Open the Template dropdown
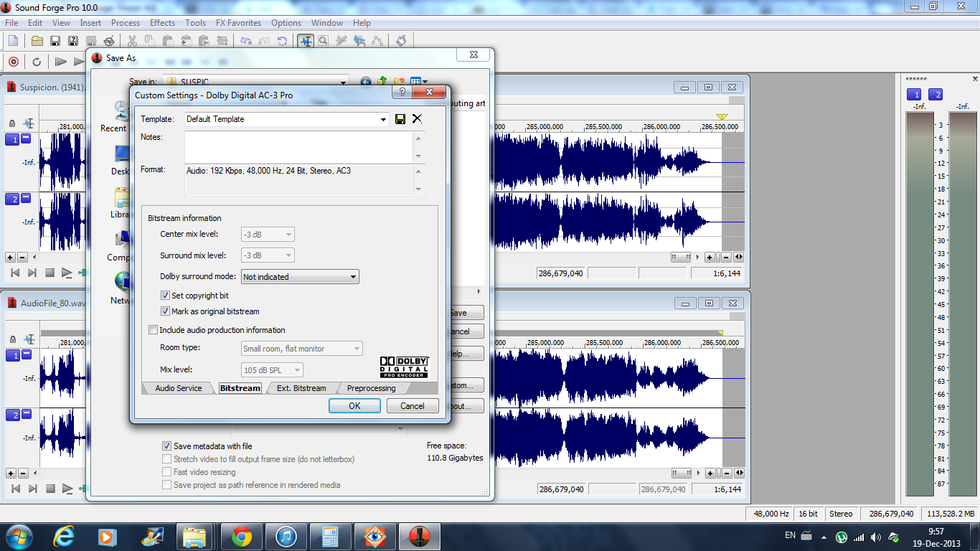The image size is (980, 551). tap(384, 120)
